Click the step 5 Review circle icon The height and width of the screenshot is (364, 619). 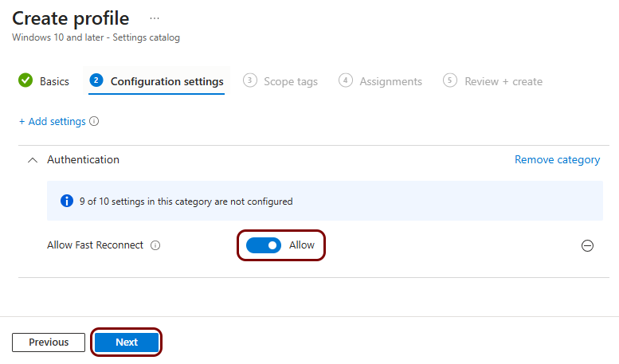pos(451,80)
